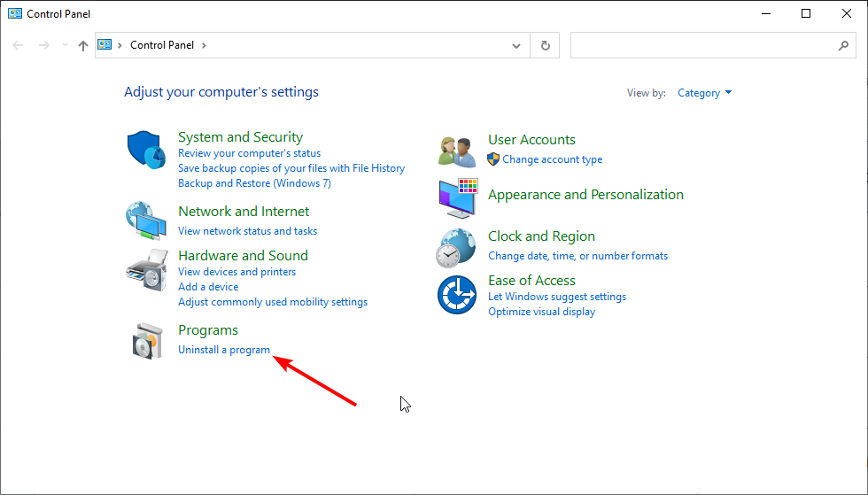Refresh the Control Panel view
Viewport: 868px width, 495px height.
click(x=545, y=45)
